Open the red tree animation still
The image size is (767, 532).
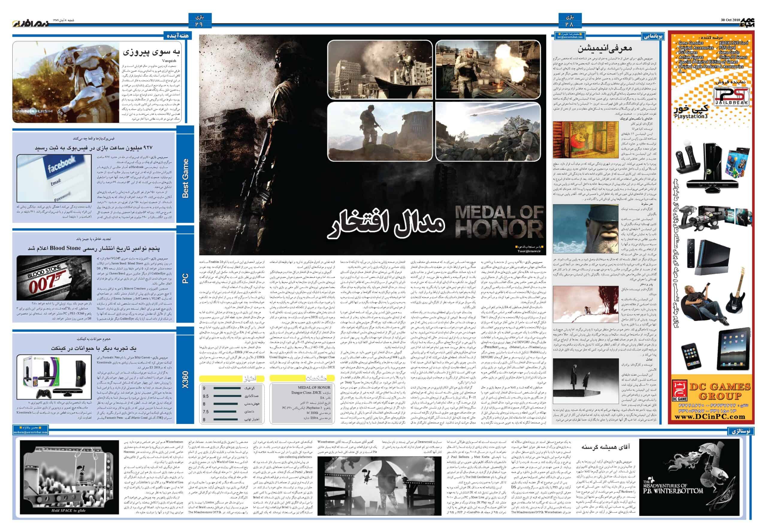[585, 305]
